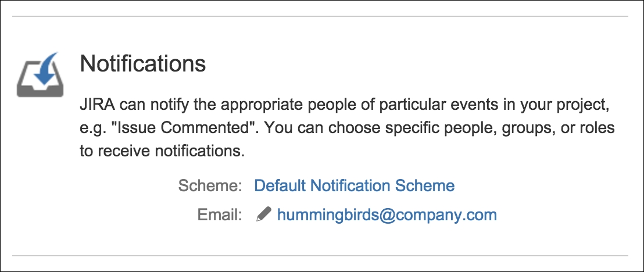The height and width of the screenshot is (272, 644).
Task: Open the Default Notification Scheme link
Action: 355,186
